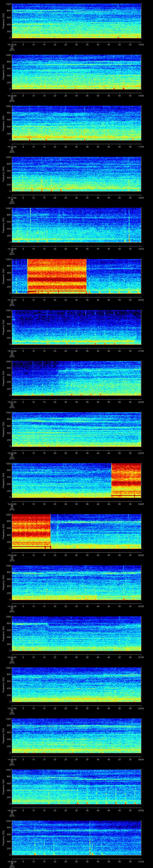The height and width of the screenshot is (868, 153).
Task: Select the spectrogram panel starting at 14:14:00
Action: 76,21
